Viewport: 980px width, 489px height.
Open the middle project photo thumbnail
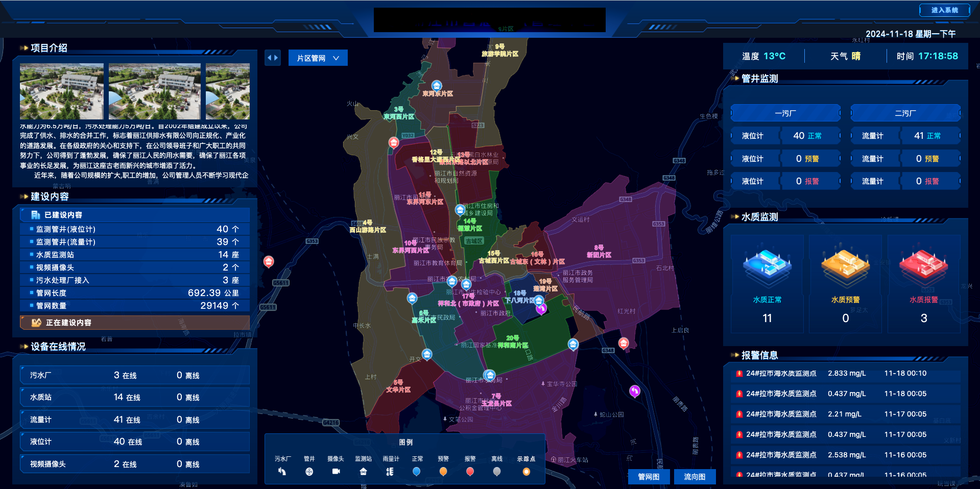(x=155, y=91)
